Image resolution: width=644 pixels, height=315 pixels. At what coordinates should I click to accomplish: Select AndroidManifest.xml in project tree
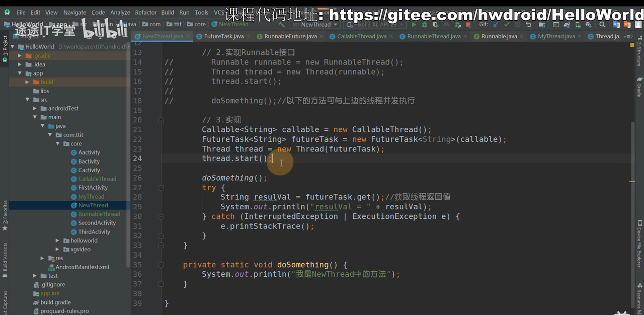(82, 267)
